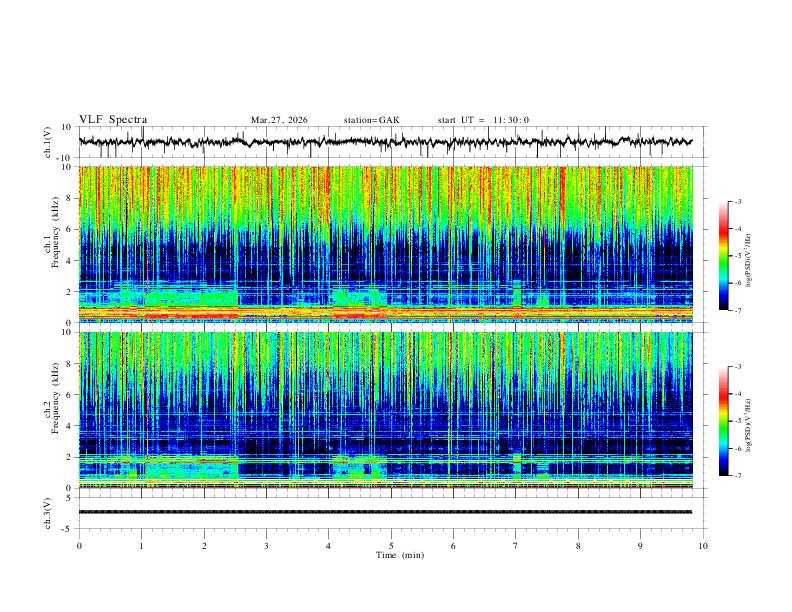
Task: Click the ch.2 color bar log(PSD) label
Action: [748, 425]
